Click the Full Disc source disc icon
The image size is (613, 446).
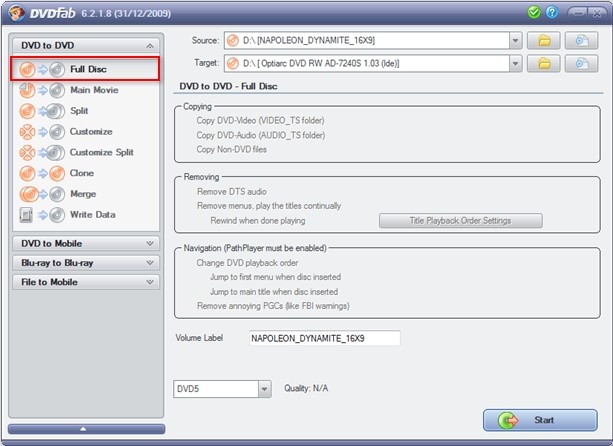point(27,70)
